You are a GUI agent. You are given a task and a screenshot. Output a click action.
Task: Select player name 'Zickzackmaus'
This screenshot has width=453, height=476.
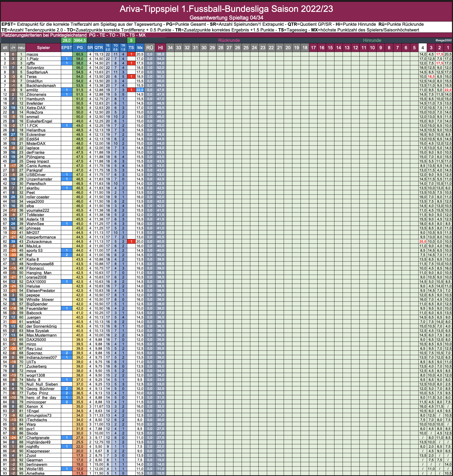pos(39,241)
